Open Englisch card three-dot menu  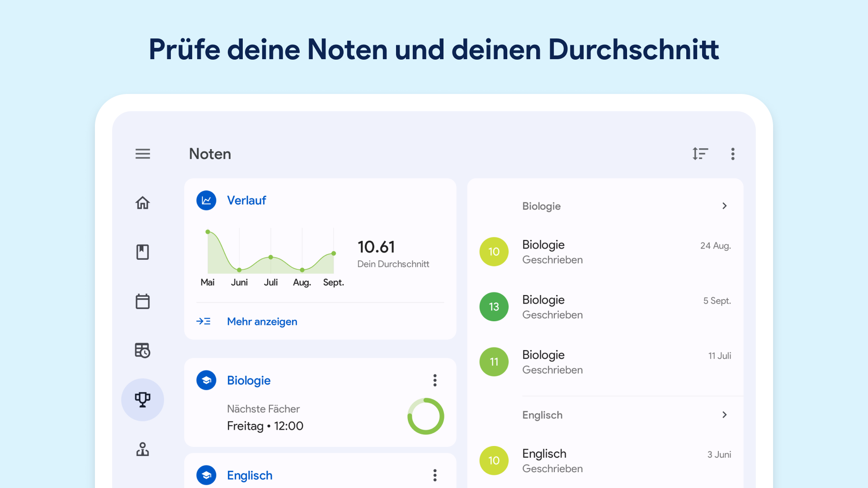[435, 475]
